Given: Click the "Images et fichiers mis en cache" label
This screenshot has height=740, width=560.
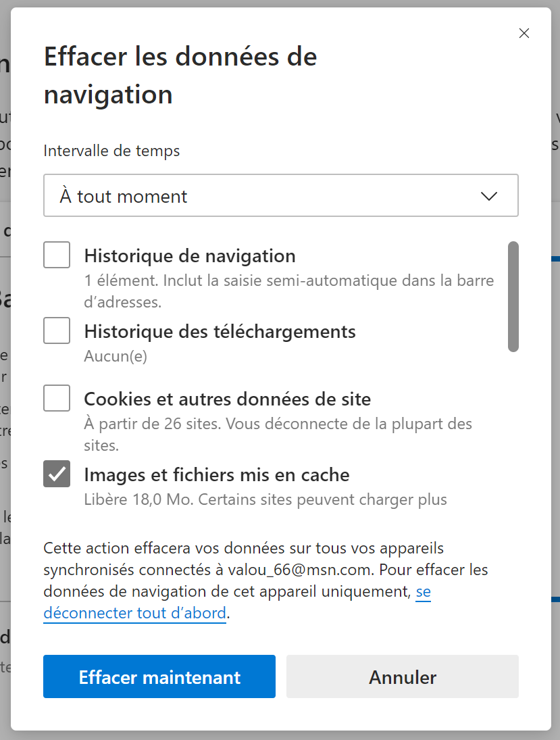Looking at the screenshot, I should pos(216,474).
